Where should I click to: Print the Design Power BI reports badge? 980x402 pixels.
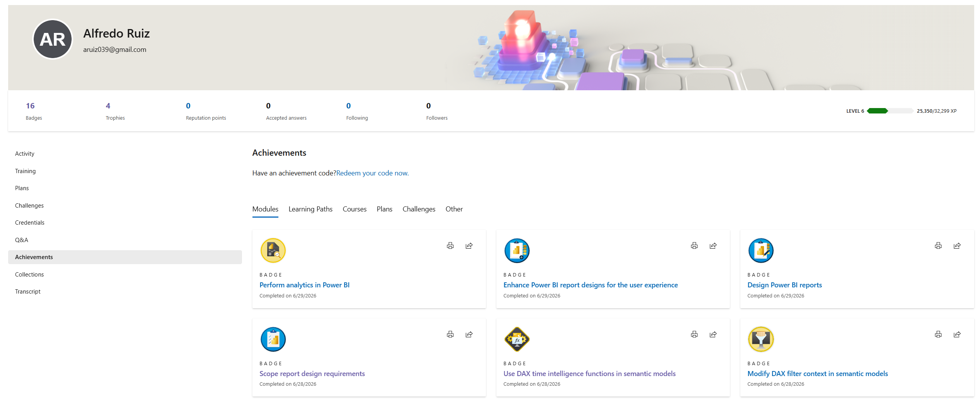[x=938, y=246]
